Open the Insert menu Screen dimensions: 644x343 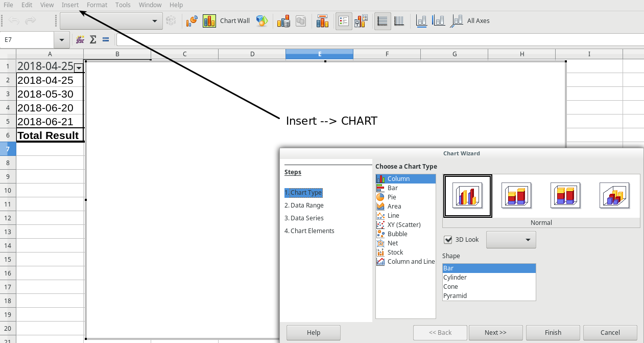pos(70,5)
